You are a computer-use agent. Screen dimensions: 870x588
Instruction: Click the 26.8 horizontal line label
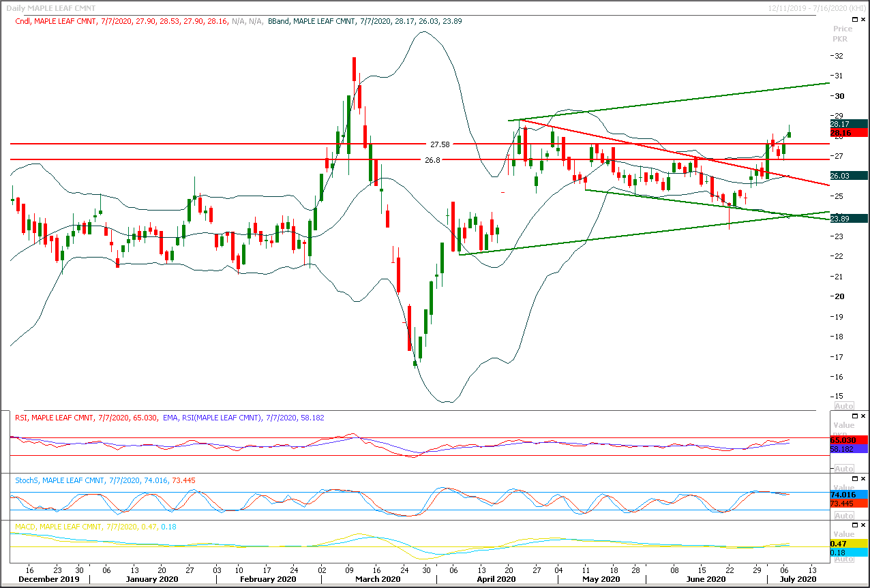coord(433,160)
